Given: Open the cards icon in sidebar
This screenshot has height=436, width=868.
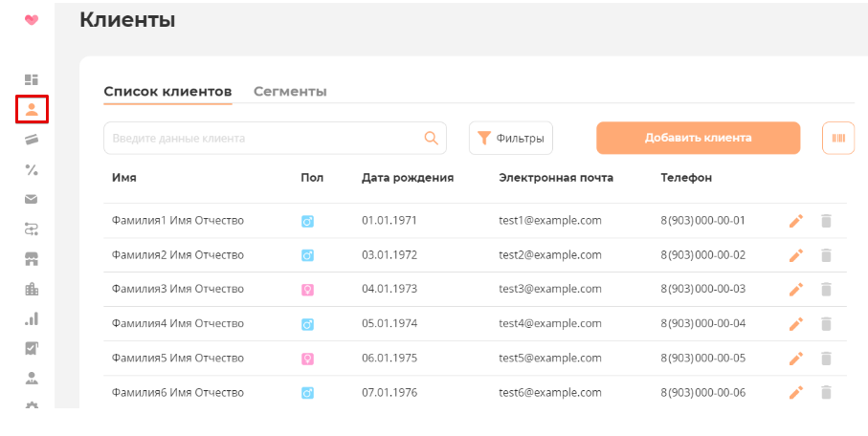Looking at the screenshot, I should pyautogui.click(x=32, y=140).
